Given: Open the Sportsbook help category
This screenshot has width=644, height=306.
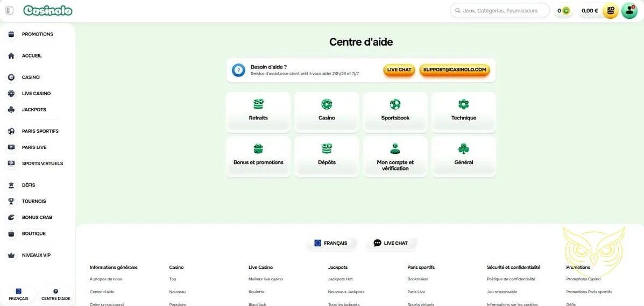Looking at the screenshot, I should pyautogui.click(x=395, y=112).
